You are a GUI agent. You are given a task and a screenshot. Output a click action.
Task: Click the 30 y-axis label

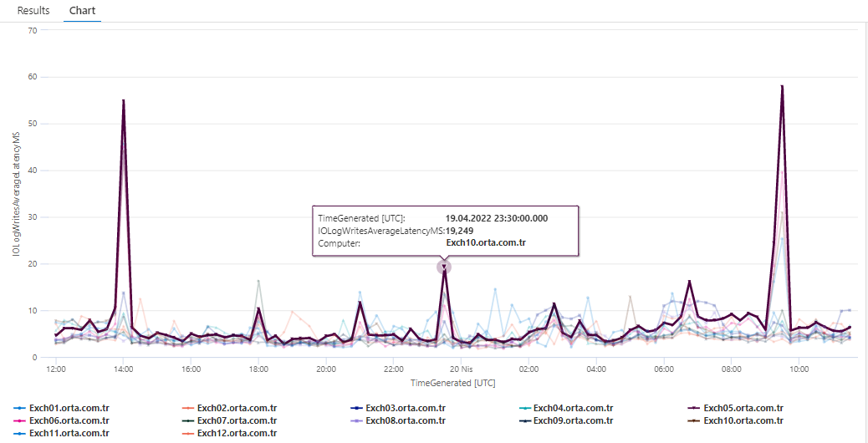tap(32, 217)
